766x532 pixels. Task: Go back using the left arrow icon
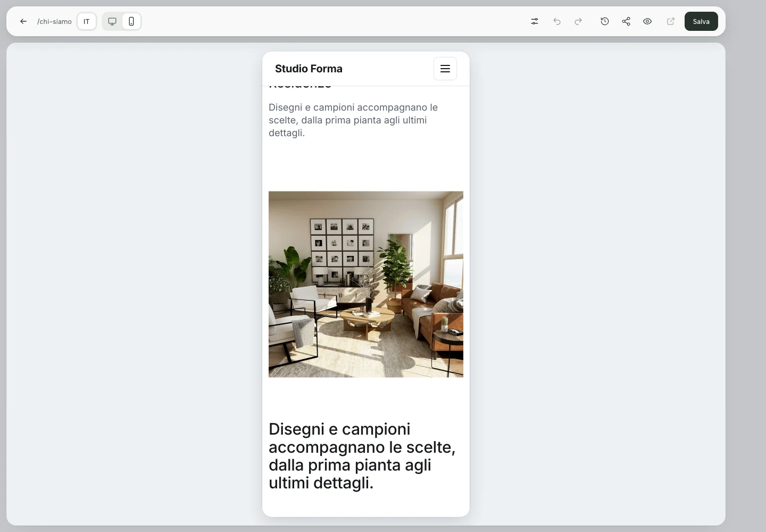coord(23,21)
